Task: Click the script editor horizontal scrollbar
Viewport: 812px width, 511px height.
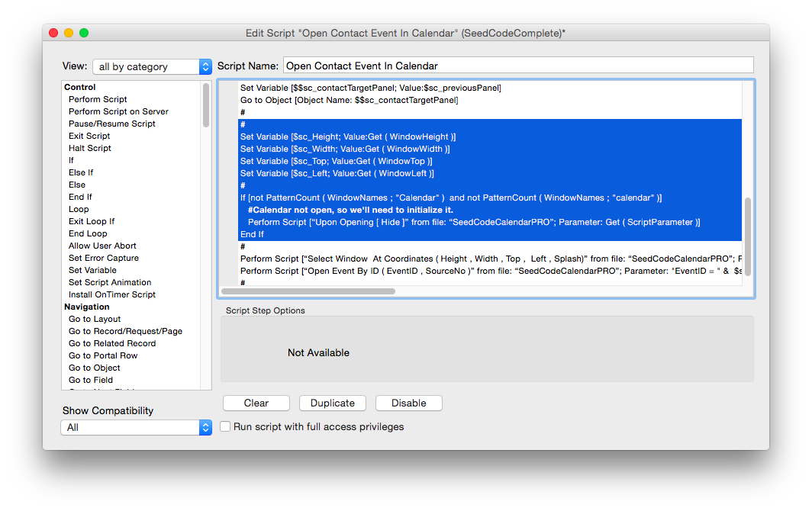Action: tap(308, 291)
